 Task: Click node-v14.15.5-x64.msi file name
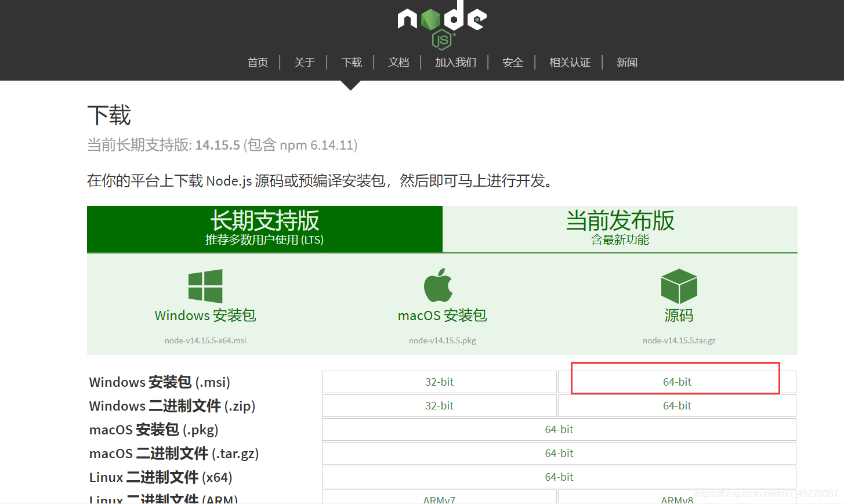(205, 340)
